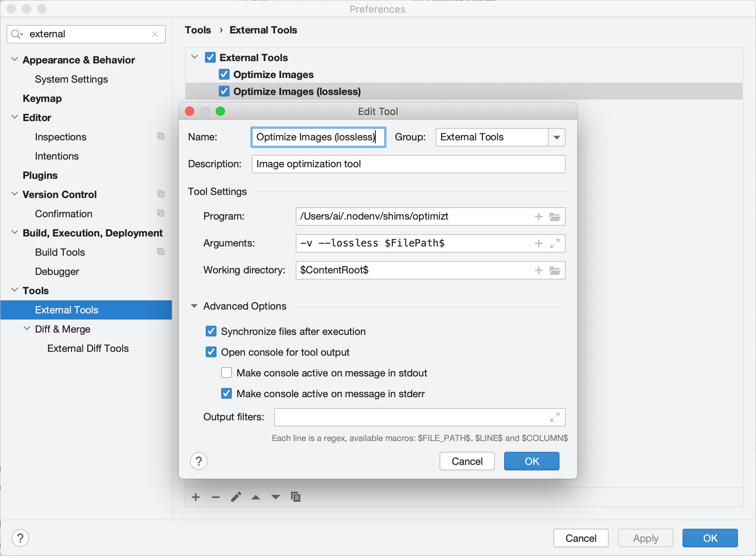Clear the search field with the X icon
The height and width of the screenshot is (556, 756).
click(x=155, y=34)
